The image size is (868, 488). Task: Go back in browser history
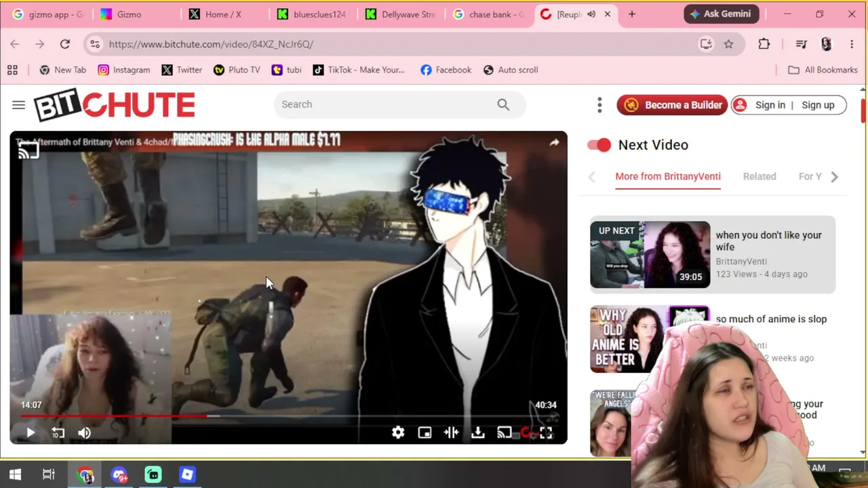(x=15, y=44)
